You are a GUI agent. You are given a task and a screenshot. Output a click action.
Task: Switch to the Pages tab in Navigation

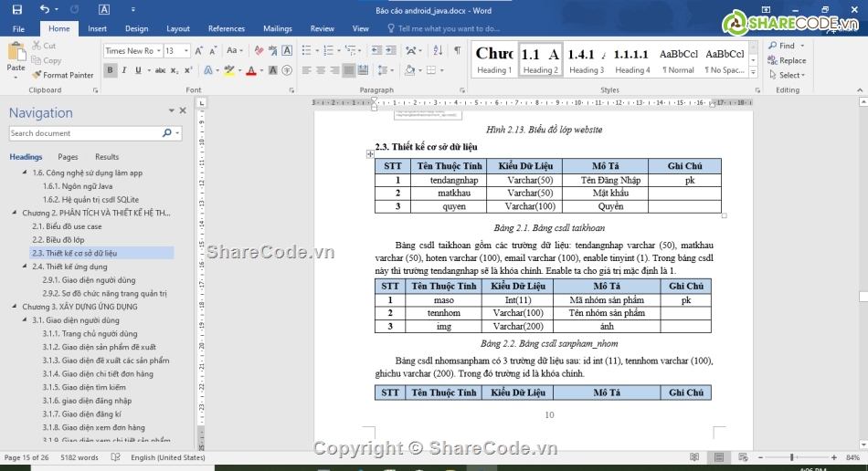[x=68, y=157]
